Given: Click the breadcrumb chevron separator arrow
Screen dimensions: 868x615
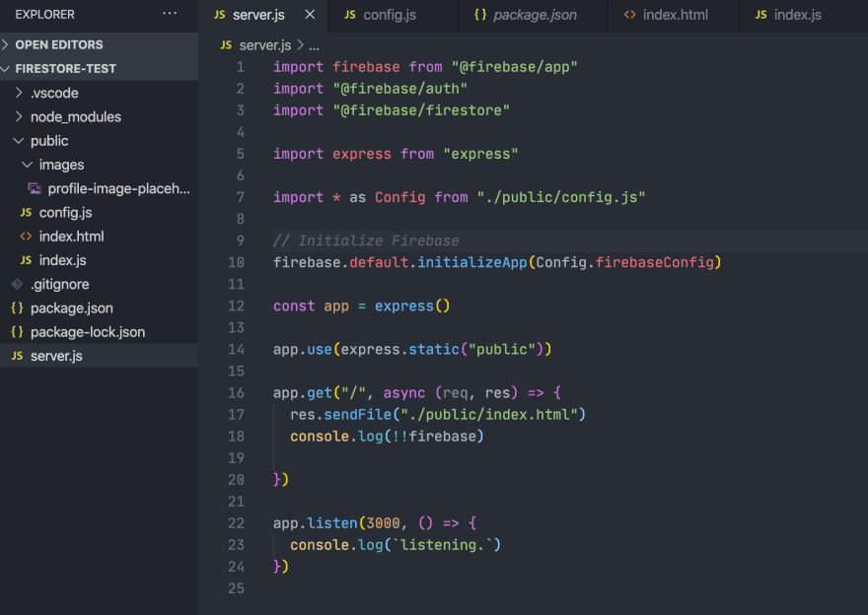Looking at the screenshot, I should click(300, 44).
